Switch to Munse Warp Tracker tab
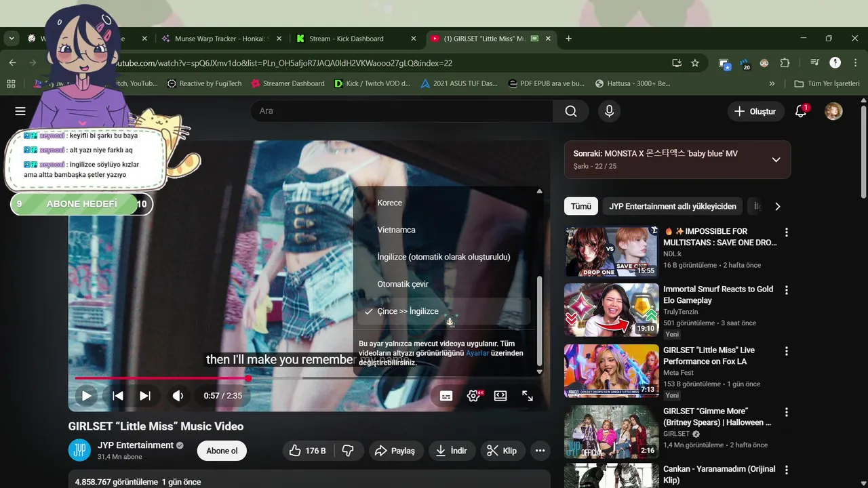 [220, 39]
